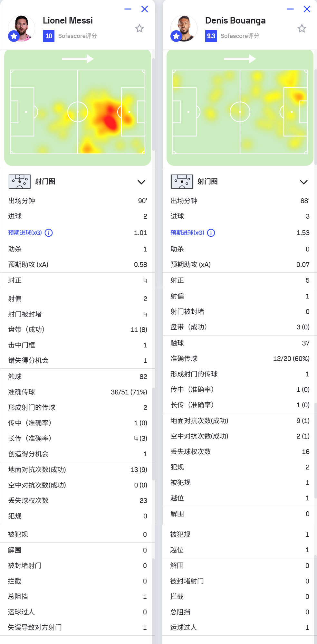
Task: Expand Bouanga's 射门图 shot map chevron
Action: (304, 182)
